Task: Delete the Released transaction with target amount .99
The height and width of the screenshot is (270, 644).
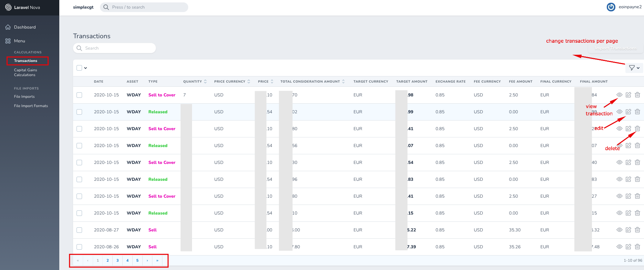Action: point(637,112)
